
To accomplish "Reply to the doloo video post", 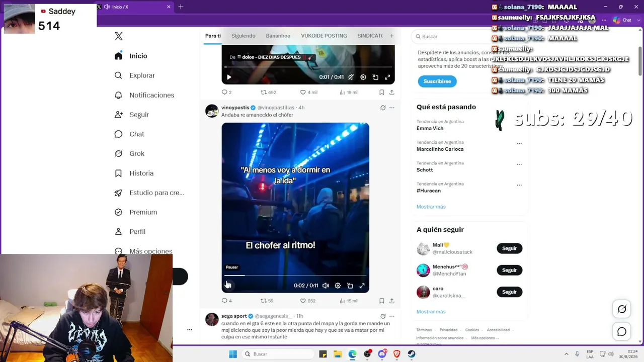I will click(226, 93).
